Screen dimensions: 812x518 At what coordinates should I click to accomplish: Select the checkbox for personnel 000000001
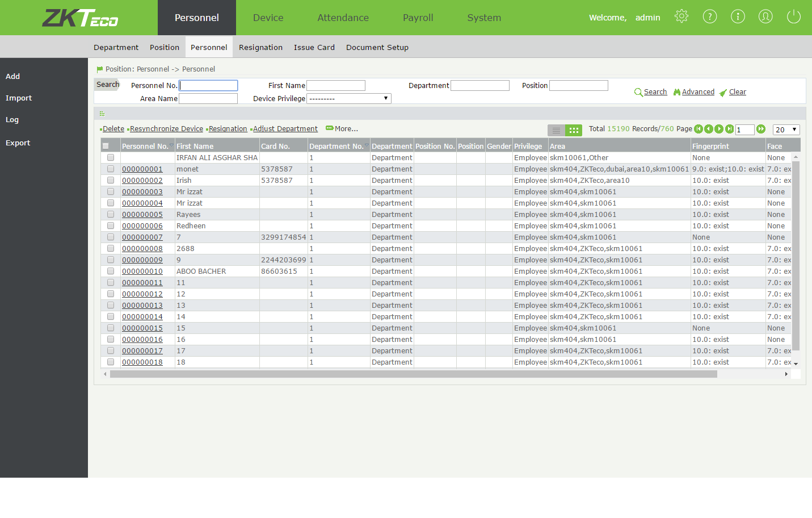coord(111,169)
